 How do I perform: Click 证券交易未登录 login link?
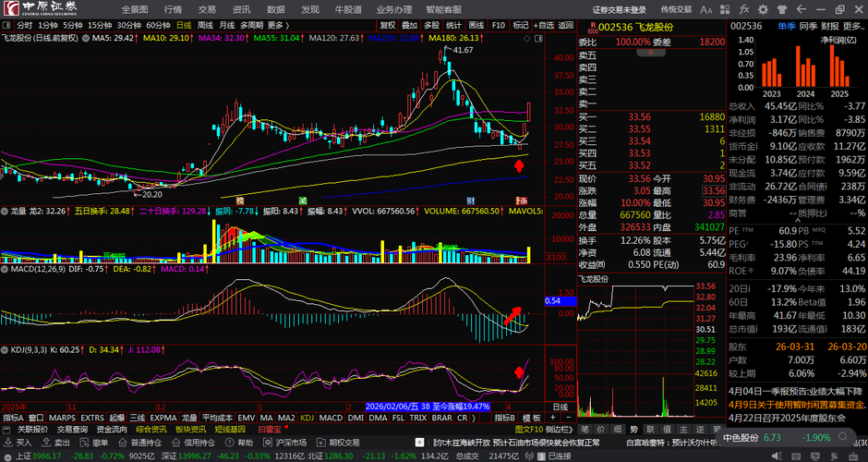click(x=619, y=9)
